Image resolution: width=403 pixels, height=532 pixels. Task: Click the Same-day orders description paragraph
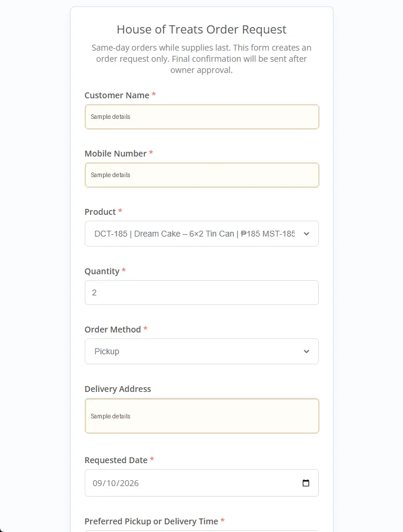(201, 59)
